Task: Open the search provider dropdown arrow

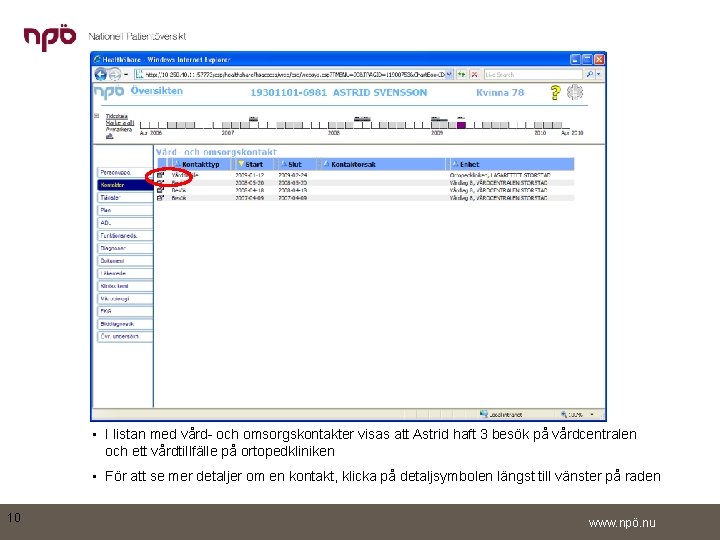Action: point(598,74)
